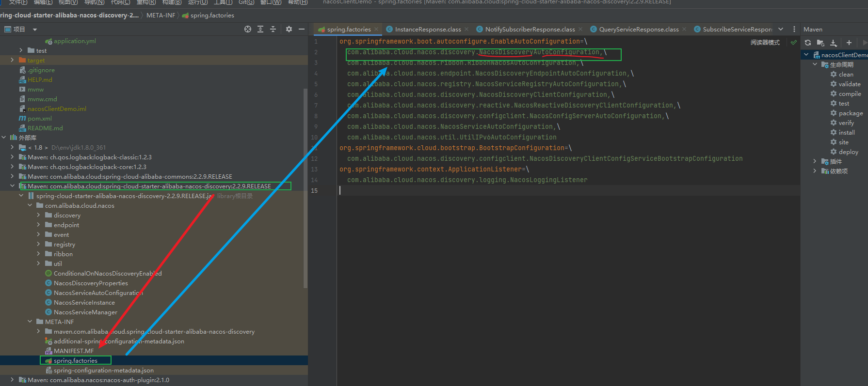Image resolution: width=868 pixels, height=386 pixels.
Task: Close the spring.factories tab
Action: click(x=376, y=29)
